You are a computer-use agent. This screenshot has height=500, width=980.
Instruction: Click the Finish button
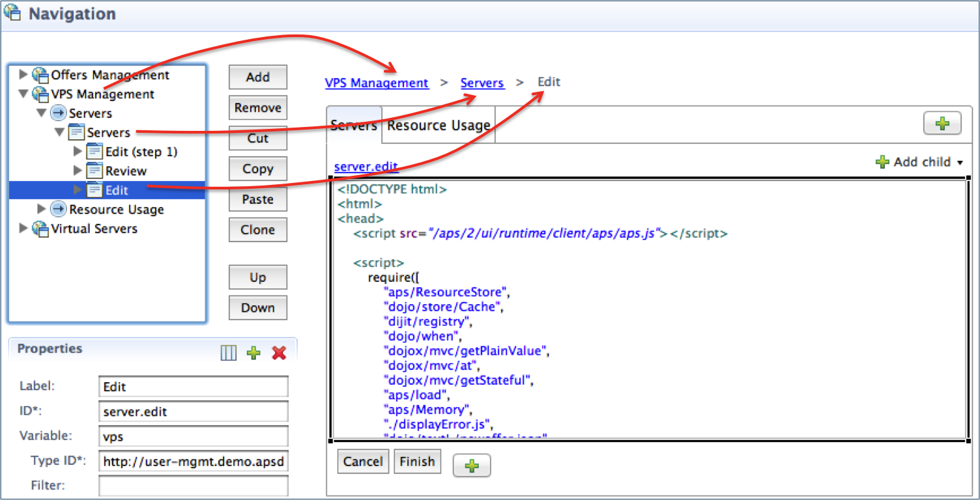pyautogui.click(x=417, y=462)
